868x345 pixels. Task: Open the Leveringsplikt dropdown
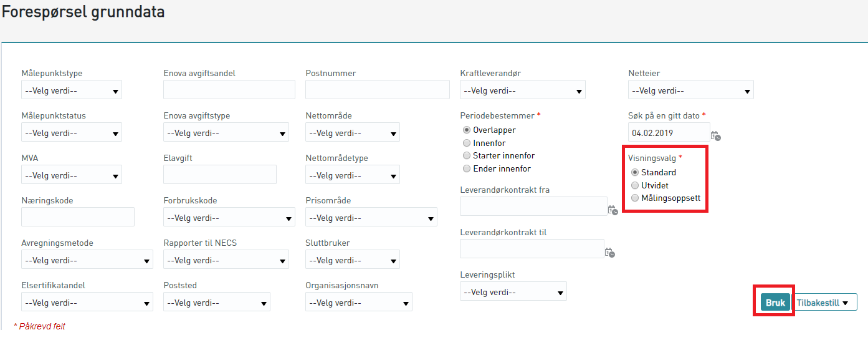[x=513, y=291]
